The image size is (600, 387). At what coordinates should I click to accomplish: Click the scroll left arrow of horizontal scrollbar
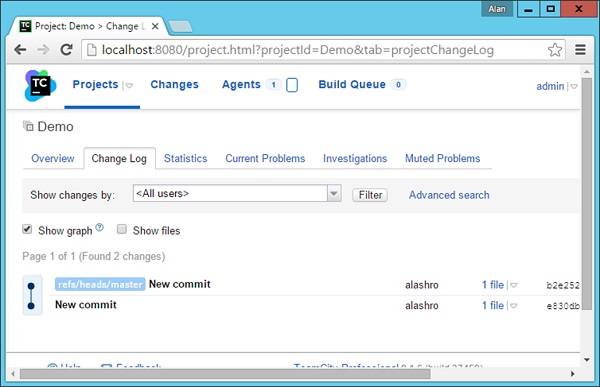[x=13, y=374]
